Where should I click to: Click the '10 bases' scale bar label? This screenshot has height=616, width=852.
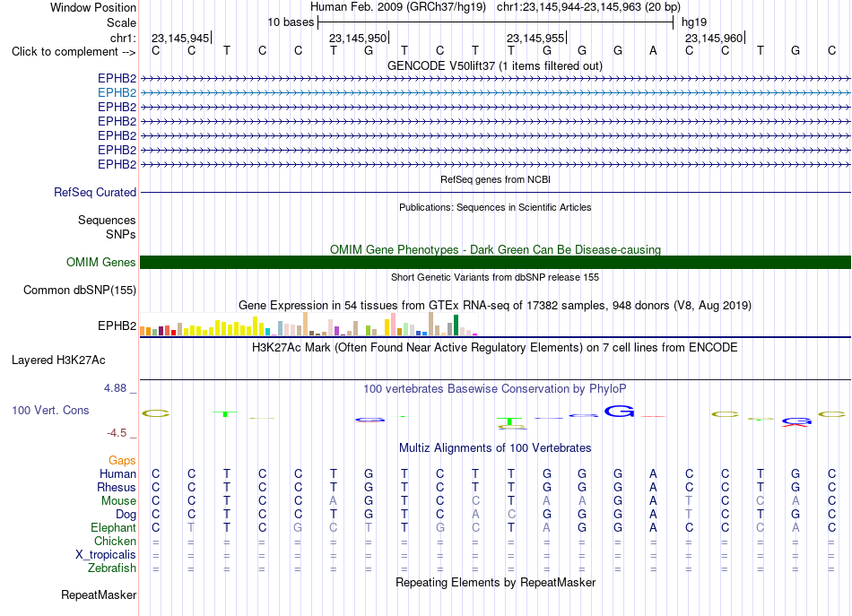pos(291,22)
